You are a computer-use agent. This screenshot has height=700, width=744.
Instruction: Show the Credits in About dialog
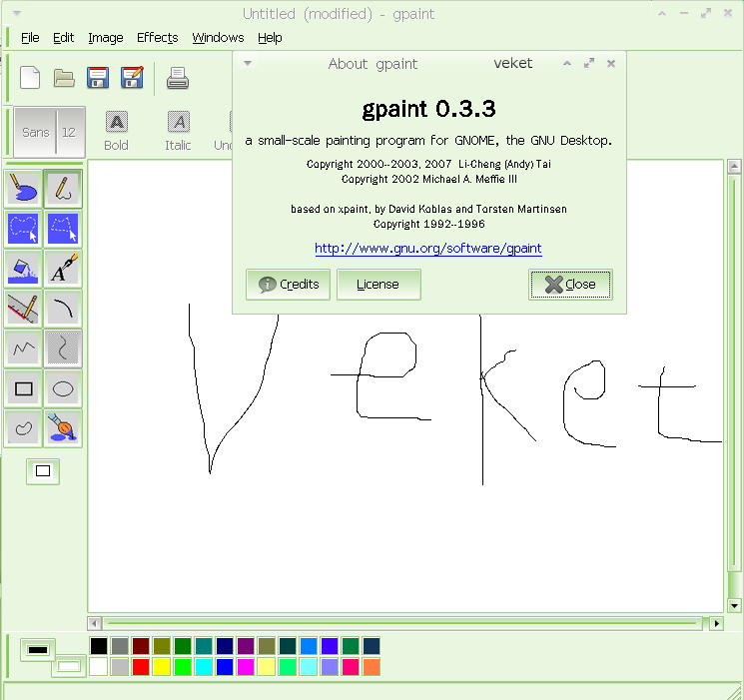(288, 285)
